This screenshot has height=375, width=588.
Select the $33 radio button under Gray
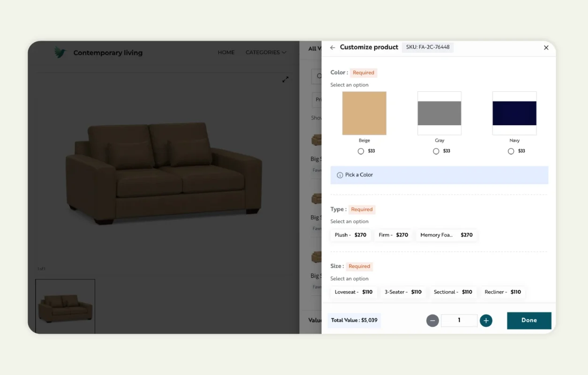tap(436, 151)
